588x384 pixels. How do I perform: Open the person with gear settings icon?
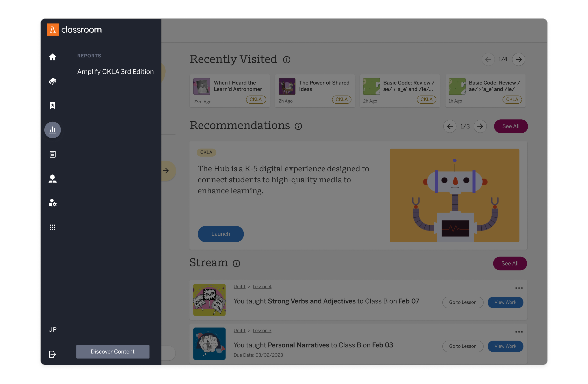[x=52, y=203]
